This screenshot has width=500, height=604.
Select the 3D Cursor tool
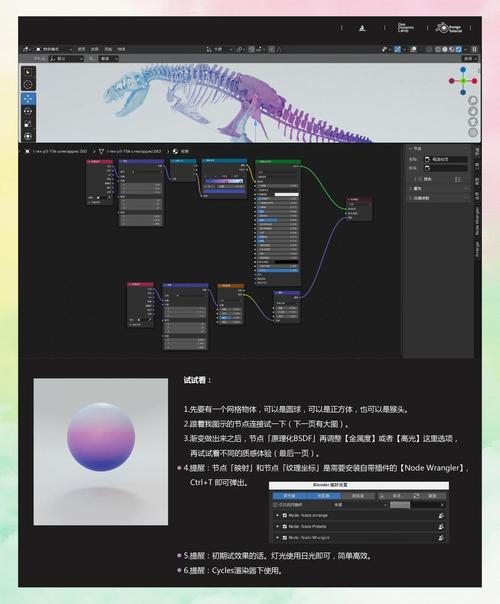point(28,84)
